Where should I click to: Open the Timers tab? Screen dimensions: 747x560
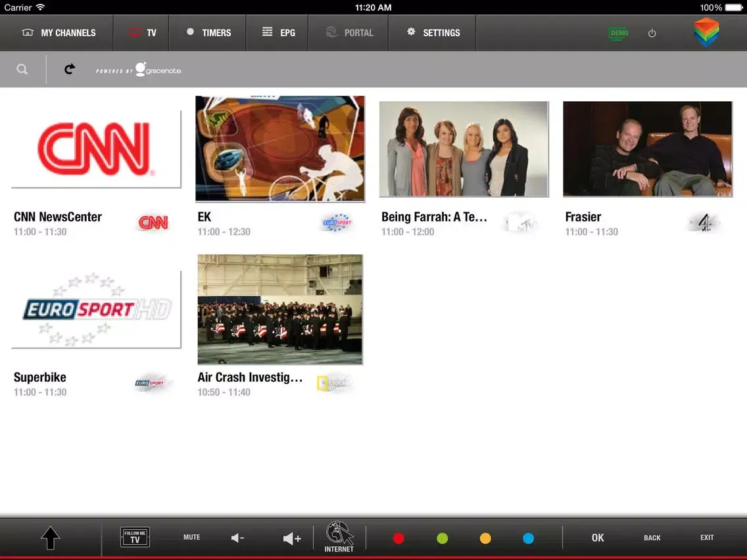pyautogui.click(x=208, y=32)
